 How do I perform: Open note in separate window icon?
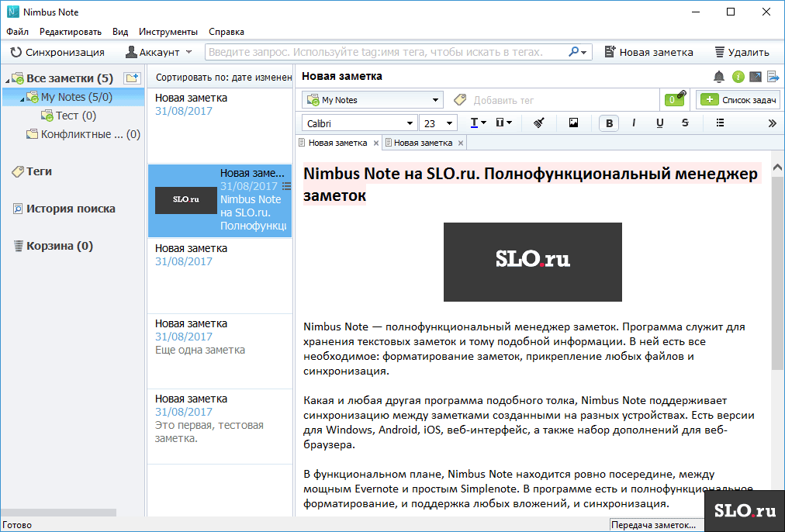[x=756, y=77]
